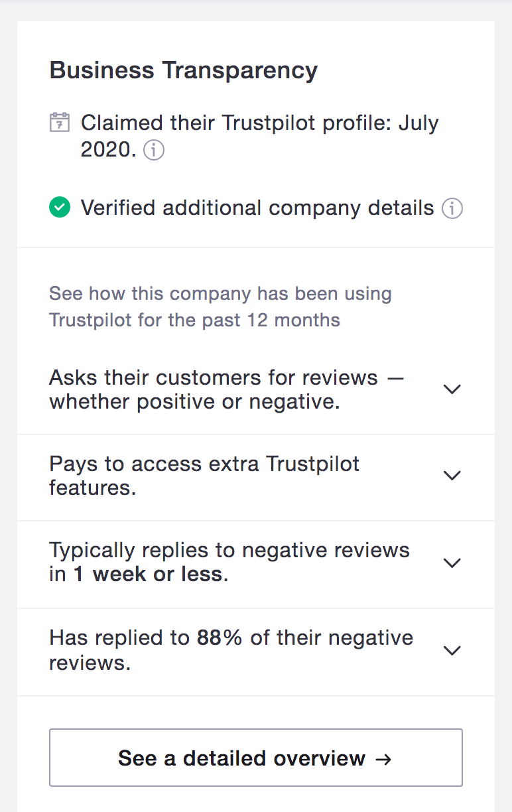512x812 pixels.
Task: Click the green verified checkmark icon
Action: [60, 208]
